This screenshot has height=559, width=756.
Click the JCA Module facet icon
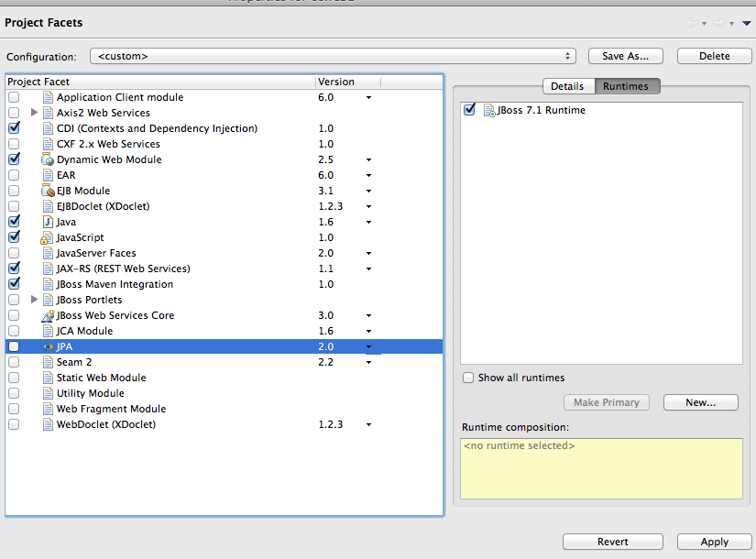point(48,331)
